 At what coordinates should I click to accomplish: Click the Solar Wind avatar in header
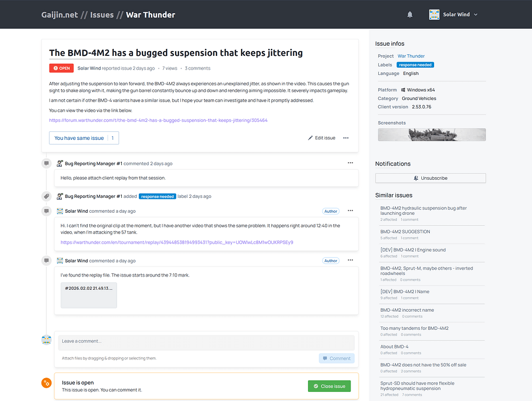click(x=434, y=15)
